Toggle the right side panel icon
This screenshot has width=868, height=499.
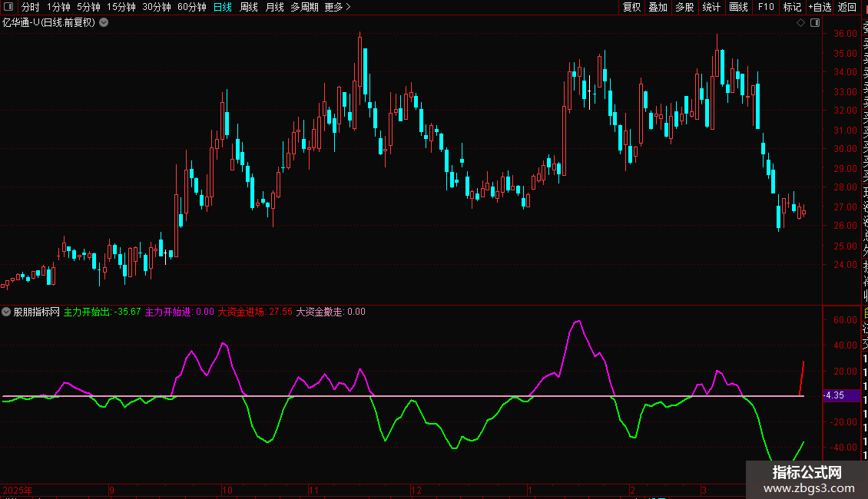pyautogui.click(x=815, y=23)
